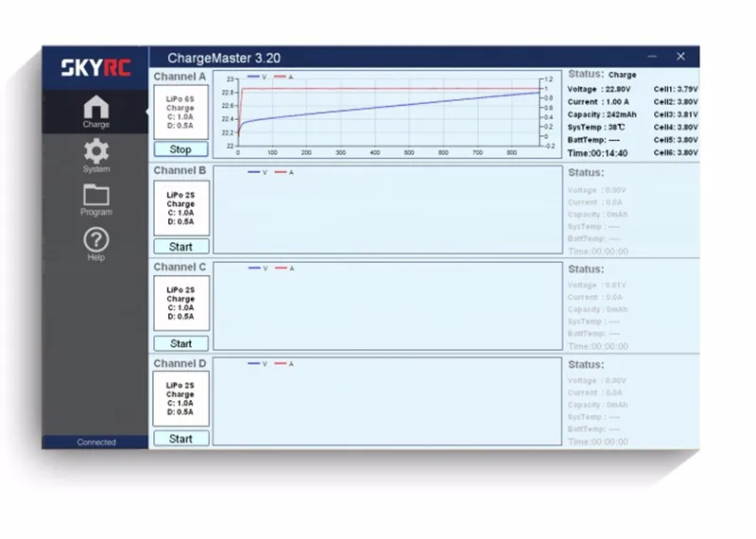Click Channel A BattTemp reading
756x539 pixels.
coord(593,139)
